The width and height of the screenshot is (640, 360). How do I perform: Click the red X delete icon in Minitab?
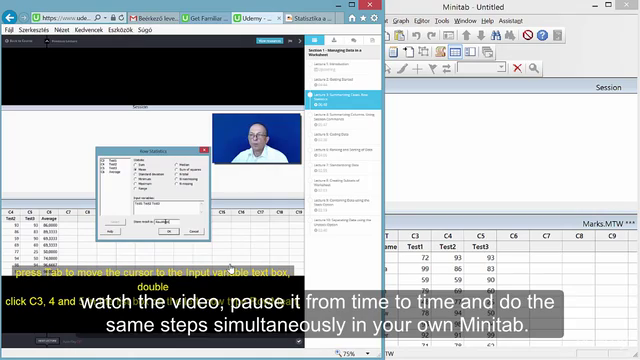(x=517, y=68)
